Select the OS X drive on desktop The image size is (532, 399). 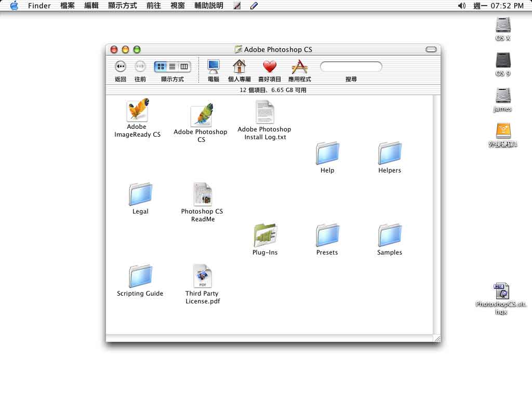(x=503, y=25)
